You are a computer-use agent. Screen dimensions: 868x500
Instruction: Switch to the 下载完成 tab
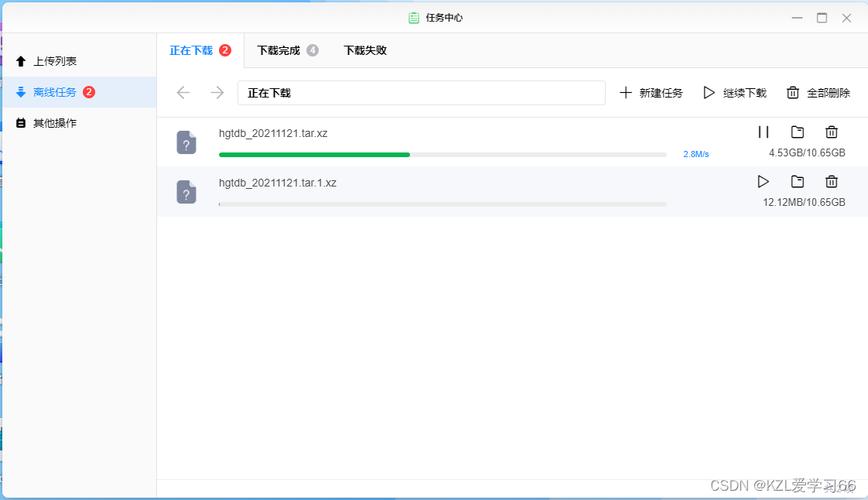[x=287, y=50]
